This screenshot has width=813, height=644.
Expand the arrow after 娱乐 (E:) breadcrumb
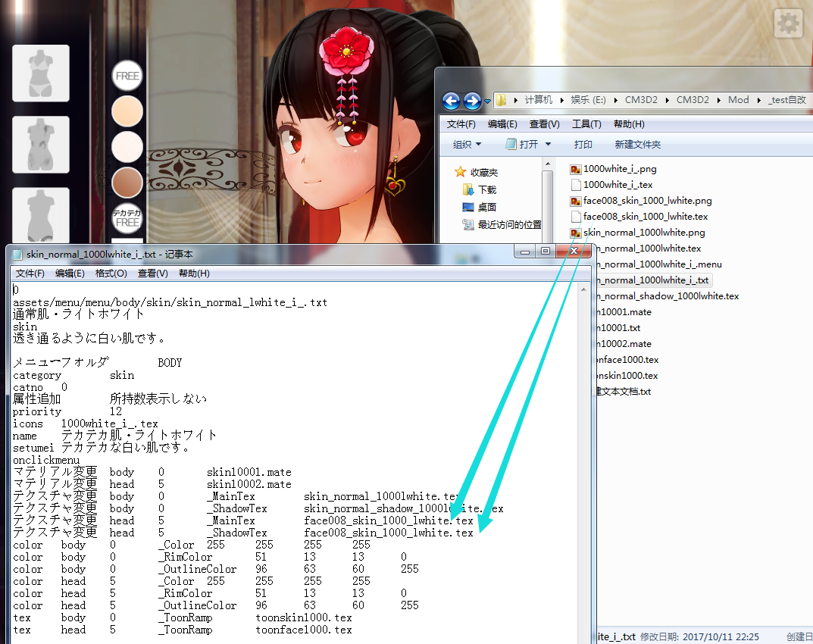[x=615, y=100]
